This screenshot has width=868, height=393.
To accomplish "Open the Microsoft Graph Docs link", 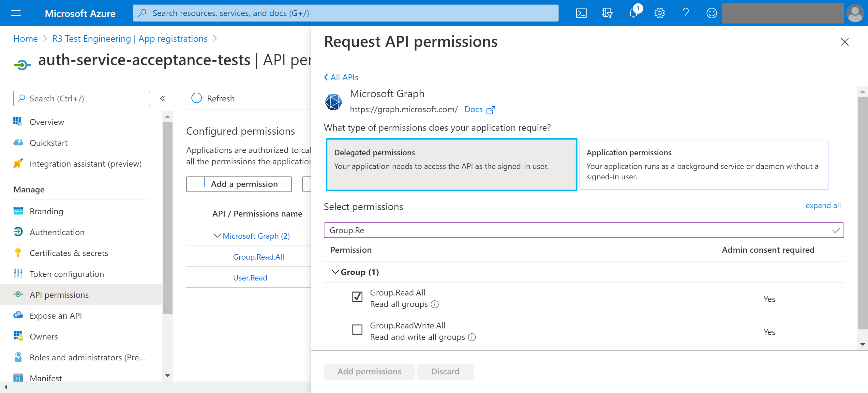I will pos(480,110).
